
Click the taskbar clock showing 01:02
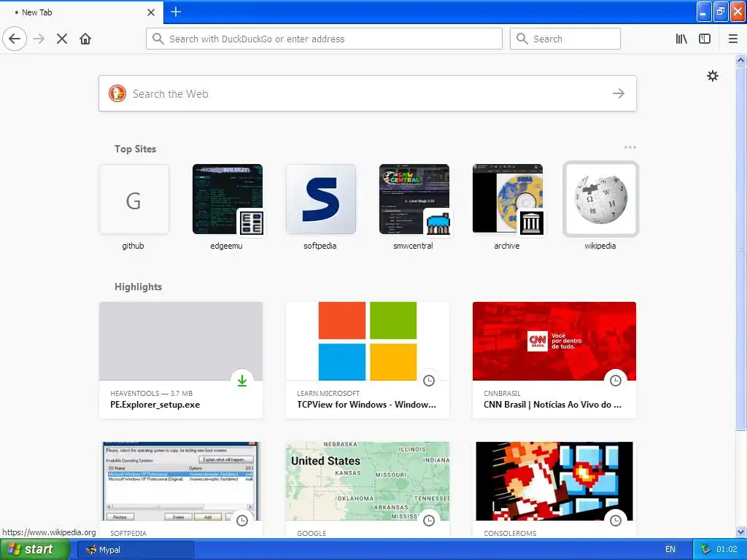tap(727, 550)
